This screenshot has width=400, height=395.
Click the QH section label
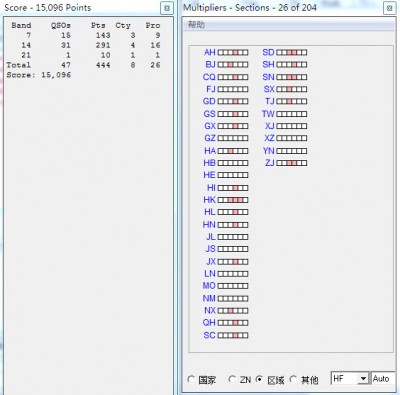pyautogui.click(x=209, y=323)
